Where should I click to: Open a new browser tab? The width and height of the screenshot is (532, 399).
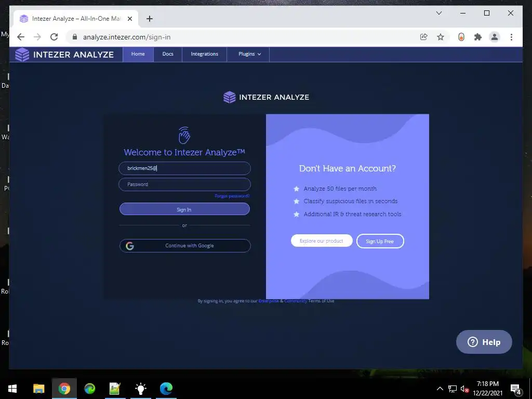(150, 19)
